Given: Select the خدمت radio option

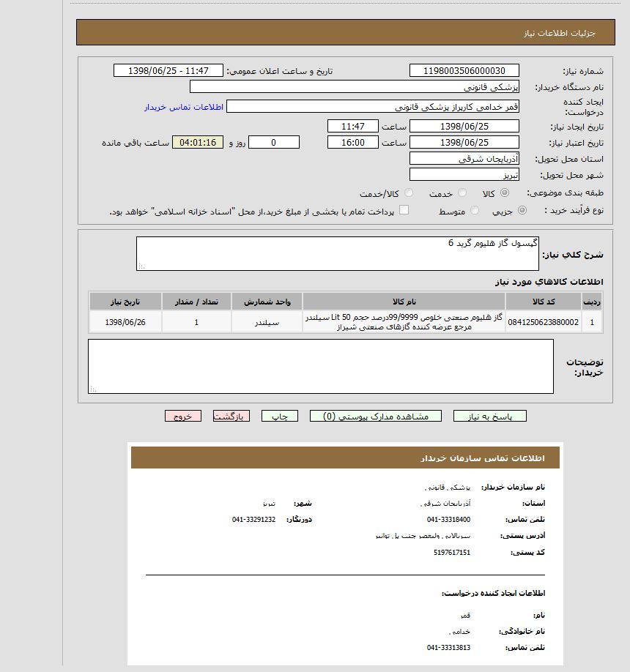Looking at the screenshot, I should point(462,193).
